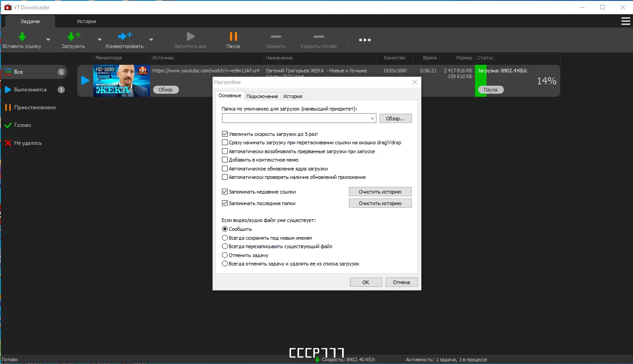Click the Загрузить green arrow plus icon
The image size is (633, 364).
(74, 37)
